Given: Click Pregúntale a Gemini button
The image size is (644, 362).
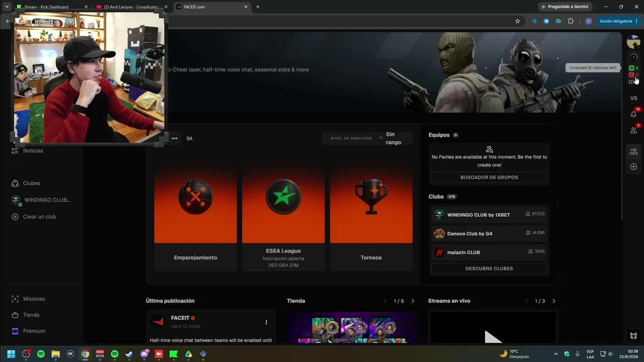Looking at the screenshot, I should (x=565, y=7).
